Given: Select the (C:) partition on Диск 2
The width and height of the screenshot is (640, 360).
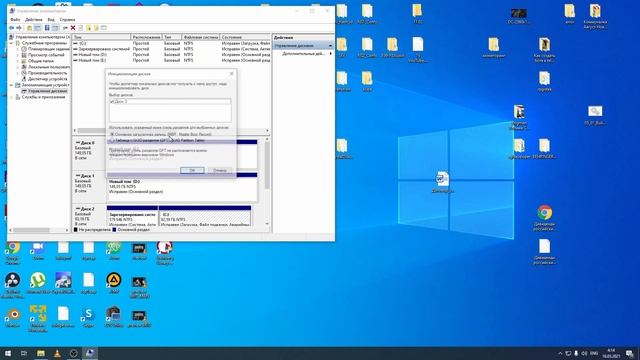Looking at the screenshot, I should [205, 216].
